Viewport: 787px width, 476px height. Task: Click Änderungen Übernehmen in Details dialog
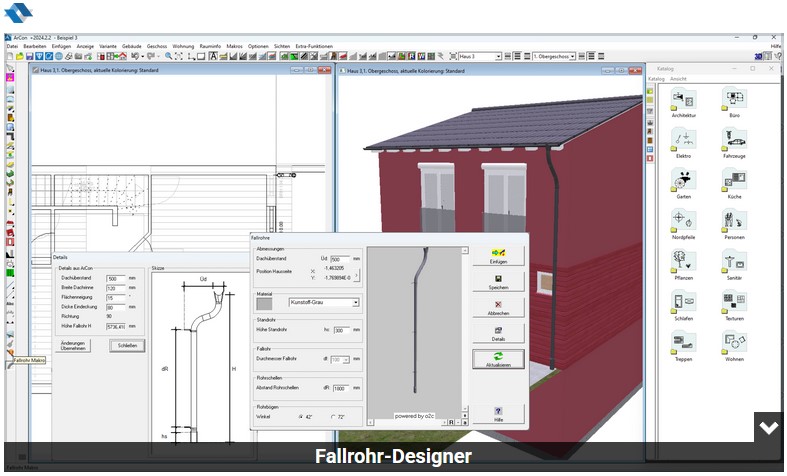click(73, 345)
